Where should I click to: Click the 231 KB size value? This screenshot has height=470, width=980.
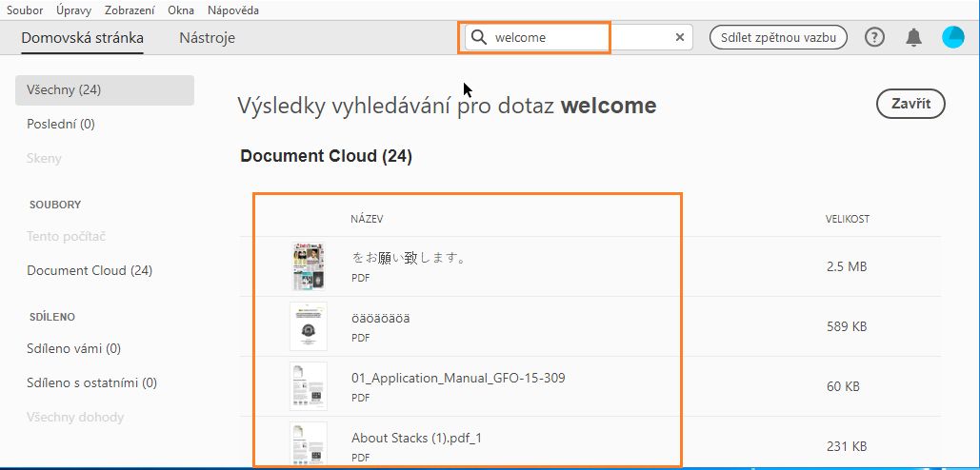[x=847, y=446]
